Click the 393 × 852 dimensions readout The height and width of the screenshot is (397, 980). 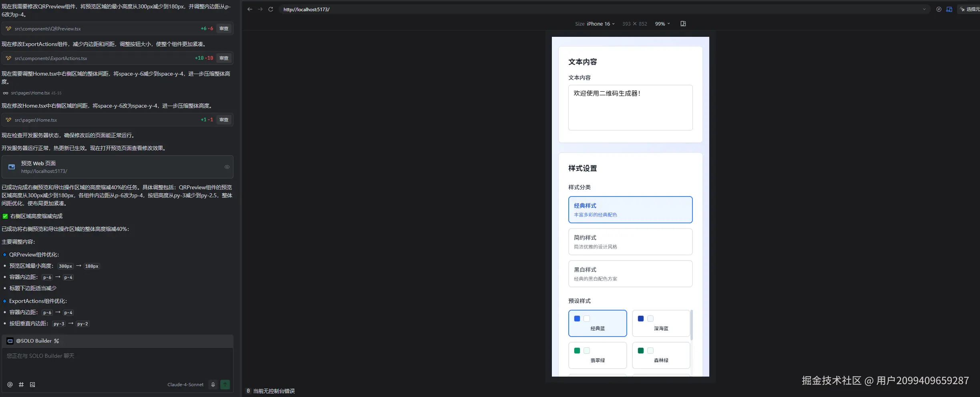(634, 24)
